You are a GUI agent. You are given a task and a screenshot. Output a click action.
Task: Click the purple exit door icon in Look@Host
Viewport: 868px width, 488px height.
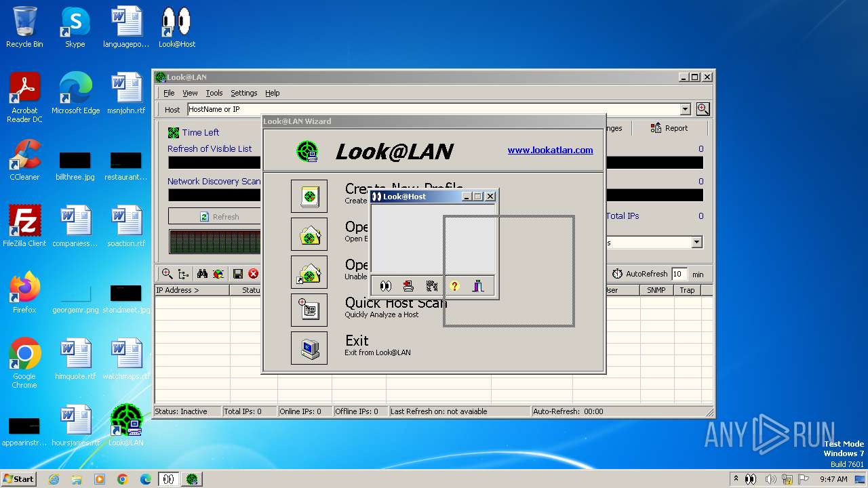478,286
